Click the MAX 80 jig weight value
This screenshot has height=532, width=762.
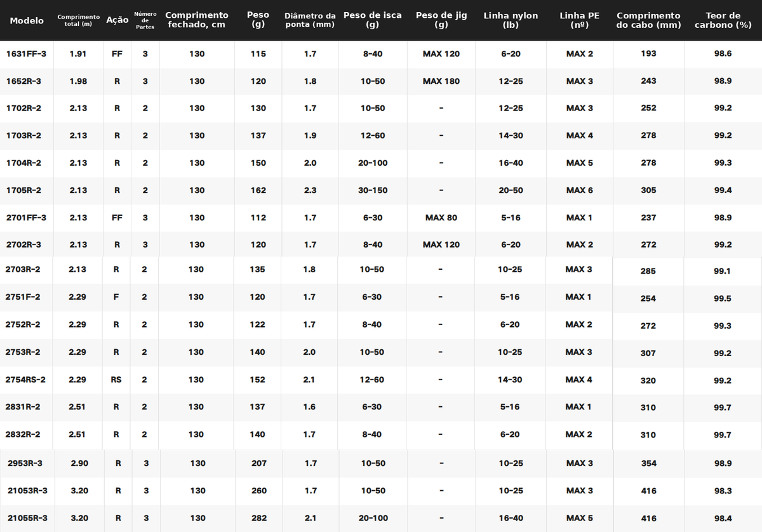click(441, 218)
